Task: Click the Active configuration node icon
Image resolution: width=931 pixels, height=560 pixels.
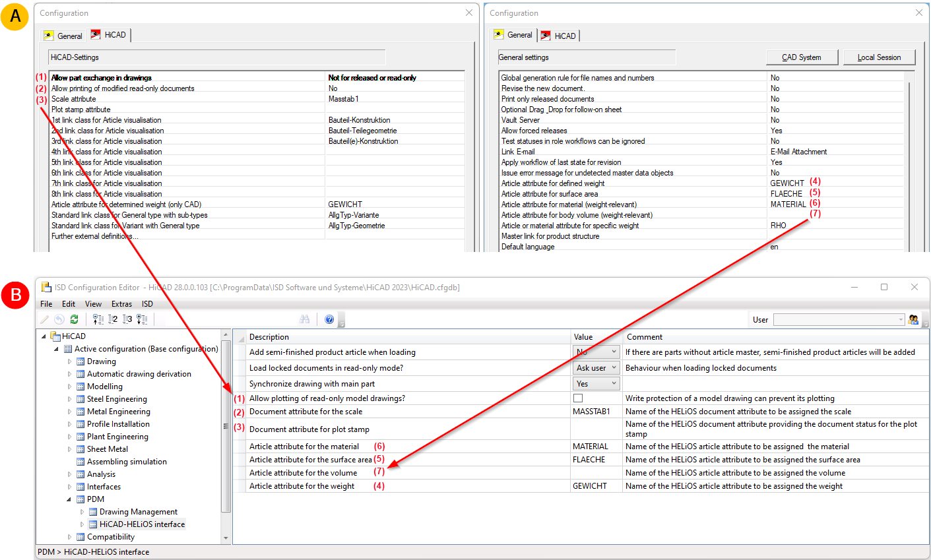Action: (x=68, y=349)
